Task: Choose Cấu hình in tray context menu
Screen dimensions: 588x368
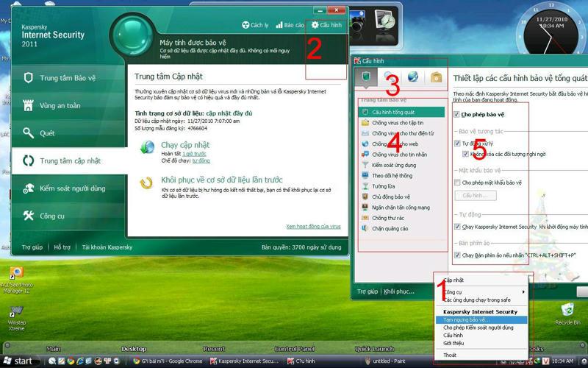Action: pos(481,336)
